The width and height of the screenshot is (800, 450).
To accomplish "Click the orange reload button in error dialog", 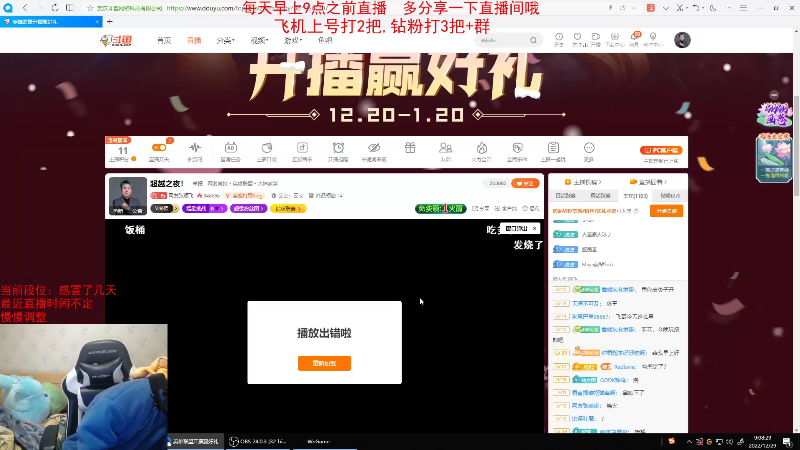I will coord(324,363).
